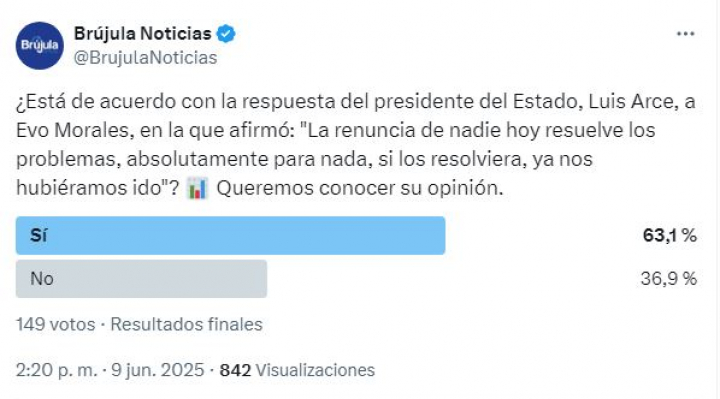Viewport: 720px width, 399px height.
Task: Click the 36,9 % result percentage
Action: click(669, 279)
